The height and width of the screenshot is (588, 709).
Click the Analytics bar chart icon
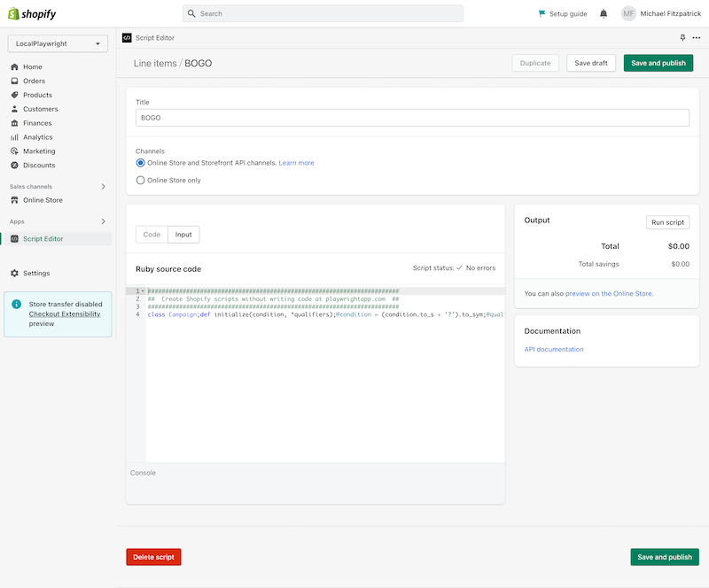point(15,137)
